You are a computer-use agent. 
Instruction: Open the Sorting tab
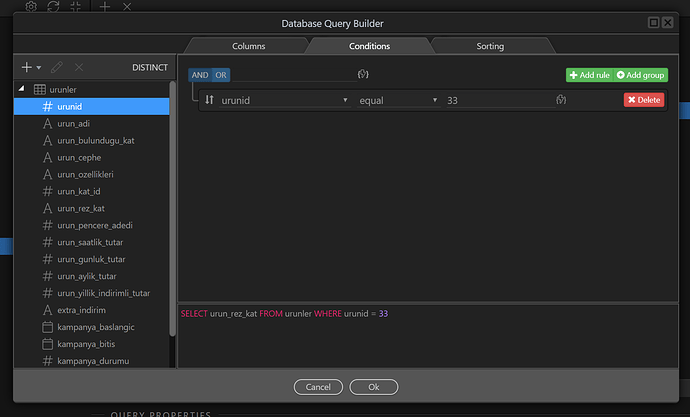[490, 46]
